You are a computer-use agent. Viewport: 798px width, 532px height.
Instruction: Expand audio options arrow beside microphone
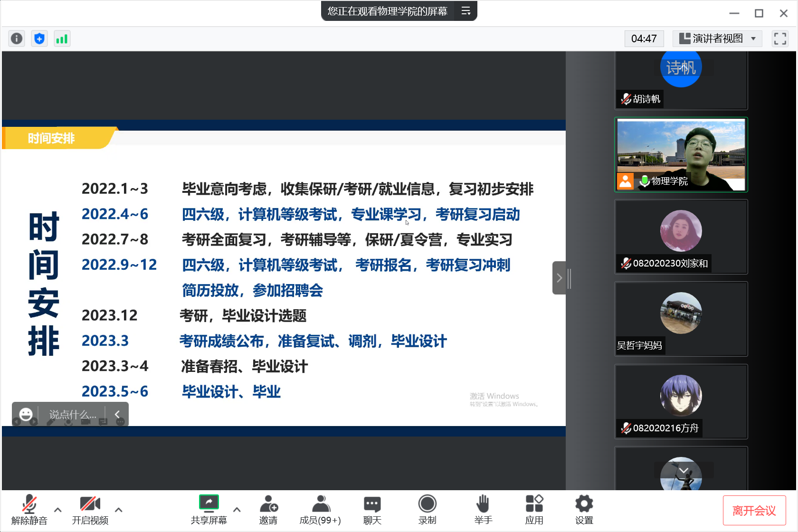tap(58, 510)
